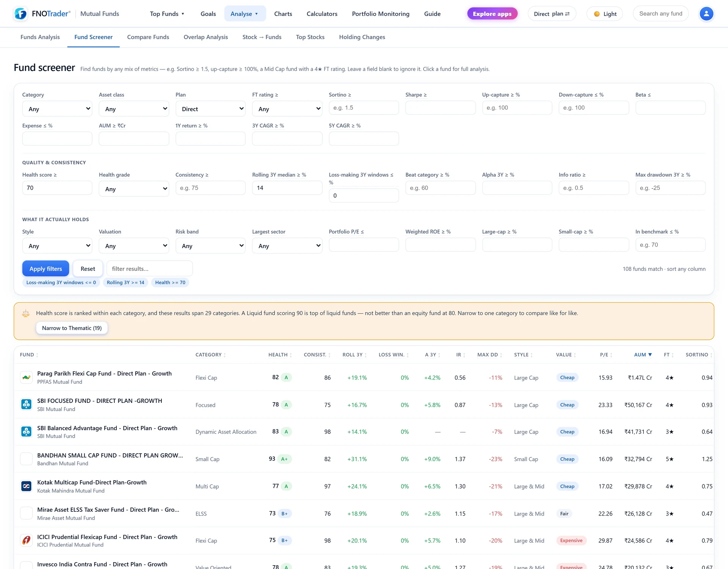The height and width of the screenshot is (569, 728).
Task: Sort the FUND column header
Action: click(x=29, y=355)
